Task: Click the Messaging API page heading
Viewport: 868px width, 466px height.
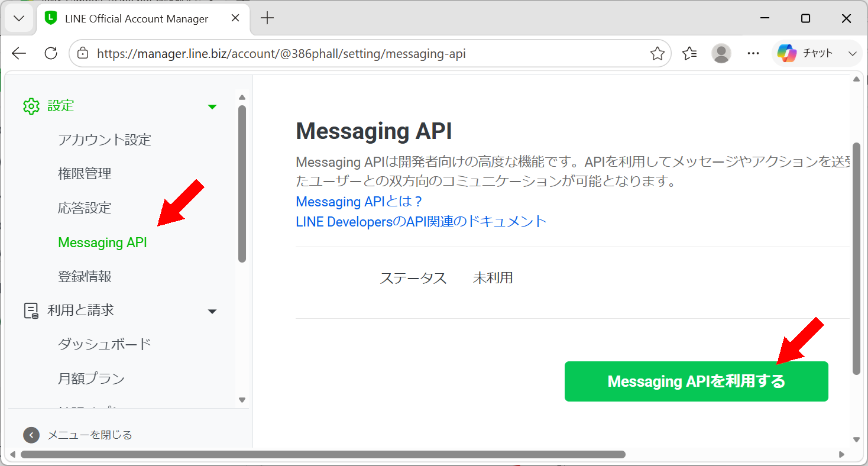Action: pos(374,131)
